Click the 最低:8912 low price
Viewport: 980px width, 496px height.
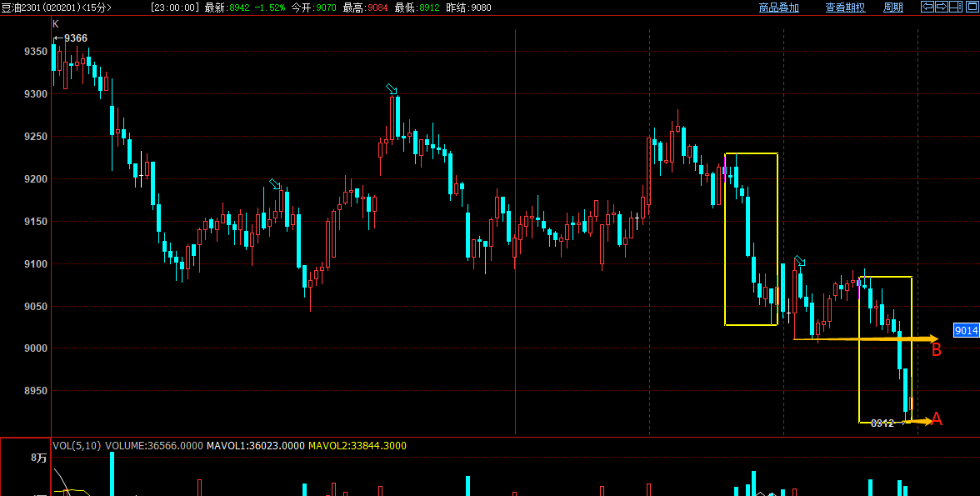(x=417, y=8)
